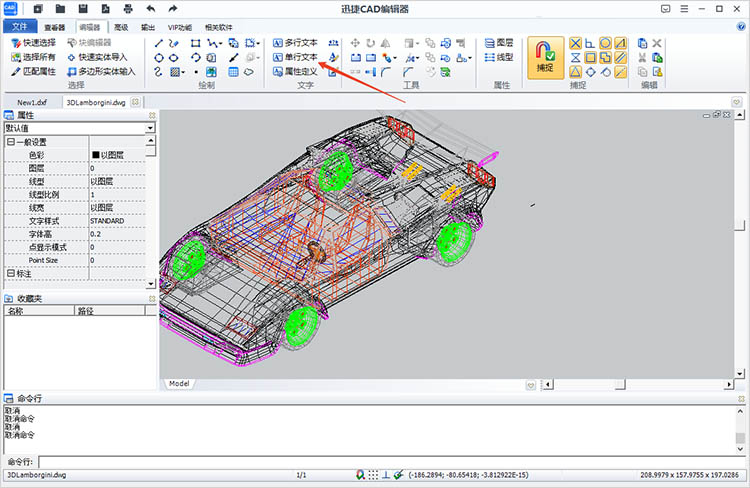Toggle the perpendicular snap mode

click(590, 44)
